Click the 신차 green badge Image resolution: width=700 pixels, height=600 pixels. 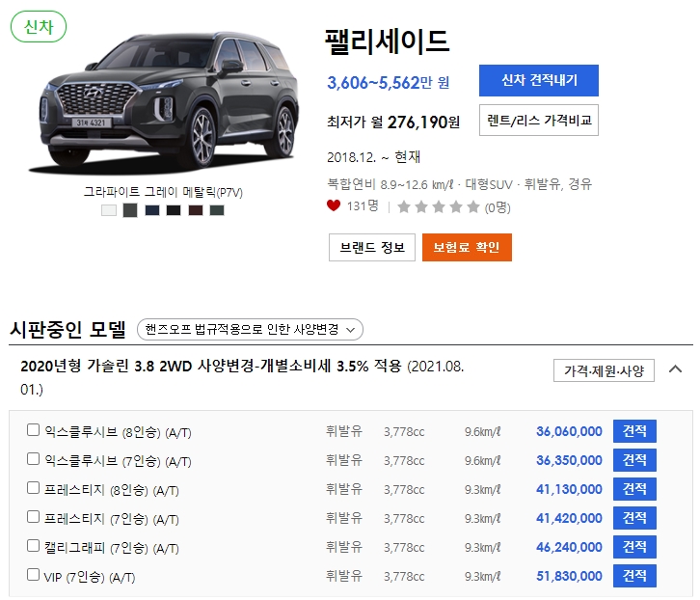tap(39, 27)
